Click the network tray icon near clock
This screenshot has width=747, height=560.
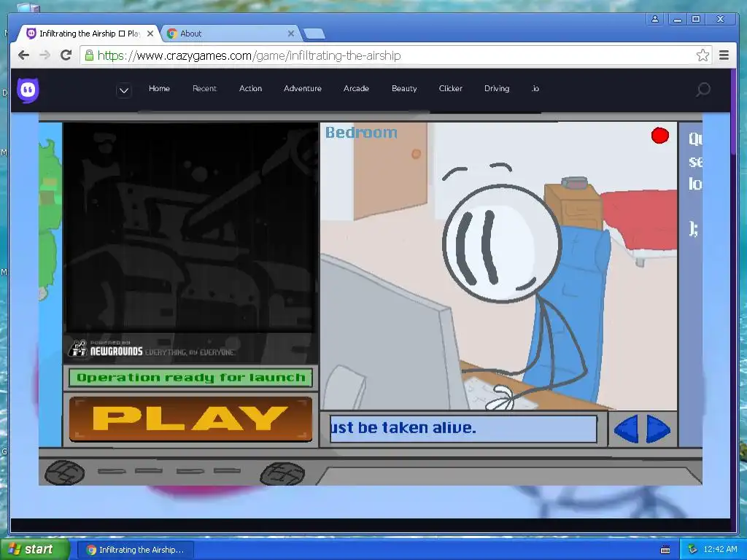pos(693,550)
